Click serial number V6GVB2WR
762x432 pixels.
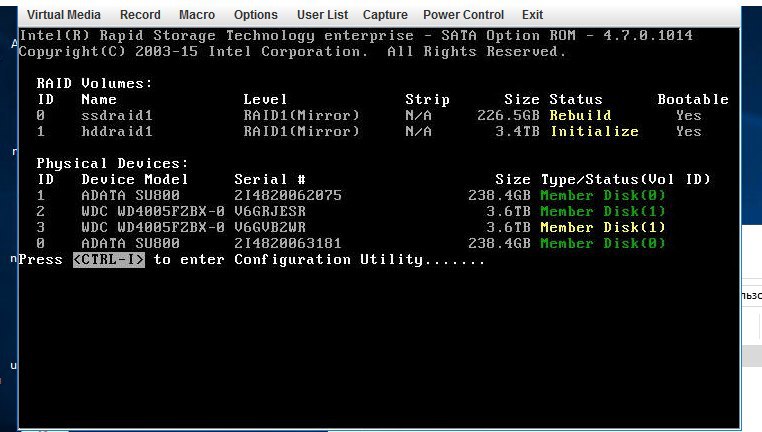coord(270,227)
